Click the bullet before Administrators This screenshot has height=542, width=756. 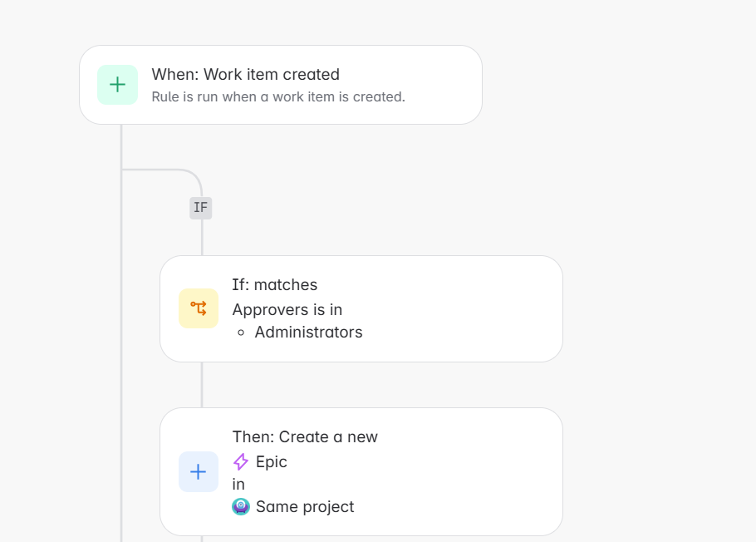[241, 333]
